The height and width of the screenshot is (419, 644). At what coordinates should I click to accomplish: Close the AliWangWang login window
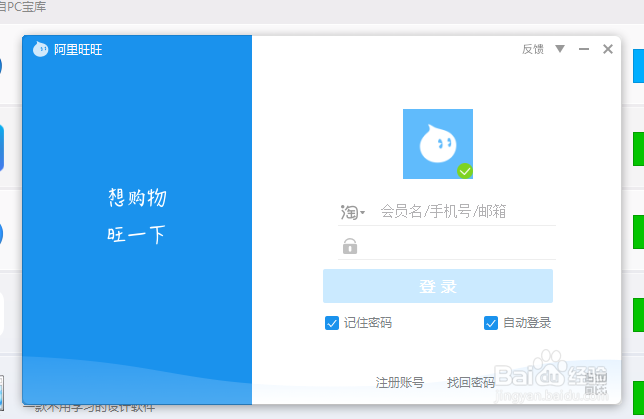click(x=608, y=49)
